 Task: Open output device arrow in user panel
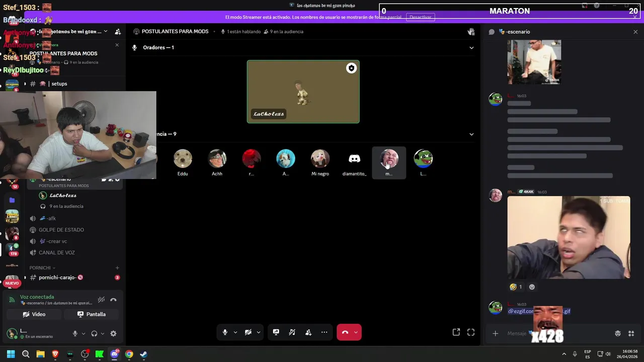[x=103, y=333]
